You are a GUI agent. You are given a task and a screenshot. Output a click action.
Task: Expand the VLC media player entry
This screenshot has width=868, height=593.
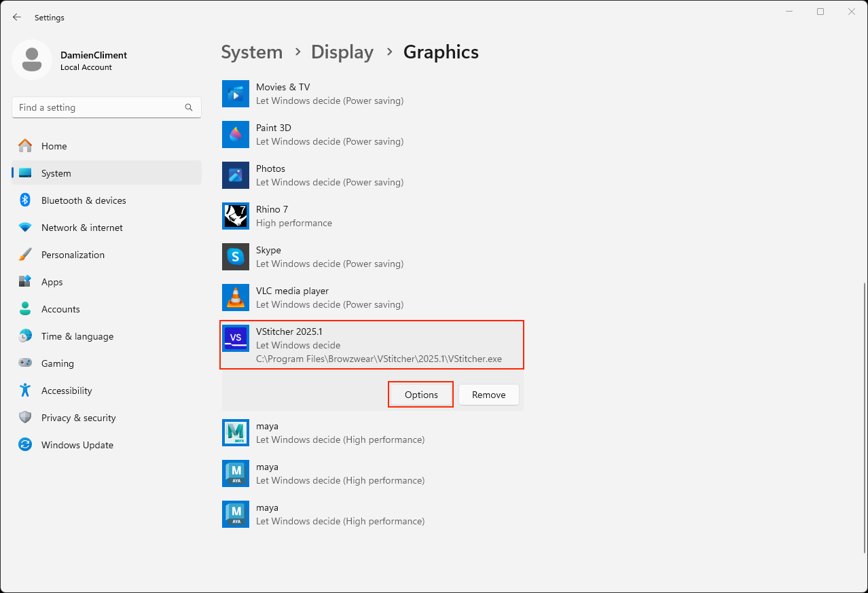click(x=372, y=298)
